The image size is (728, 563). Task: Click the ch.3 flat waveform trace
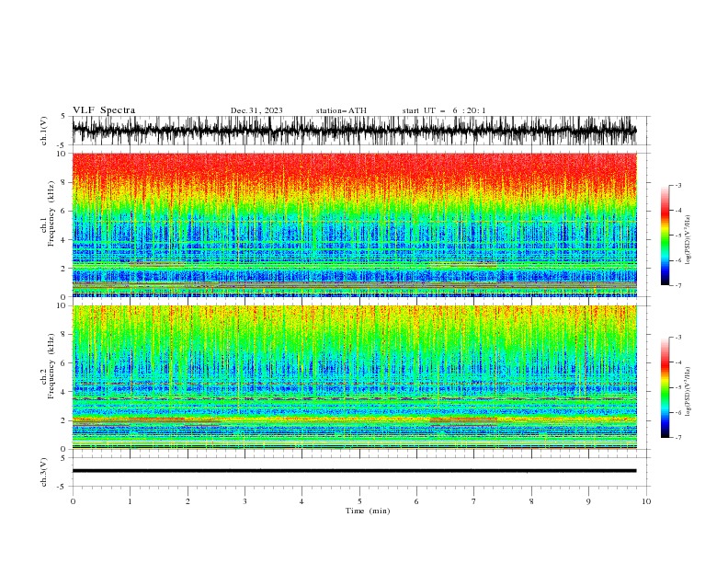[354, 471]
